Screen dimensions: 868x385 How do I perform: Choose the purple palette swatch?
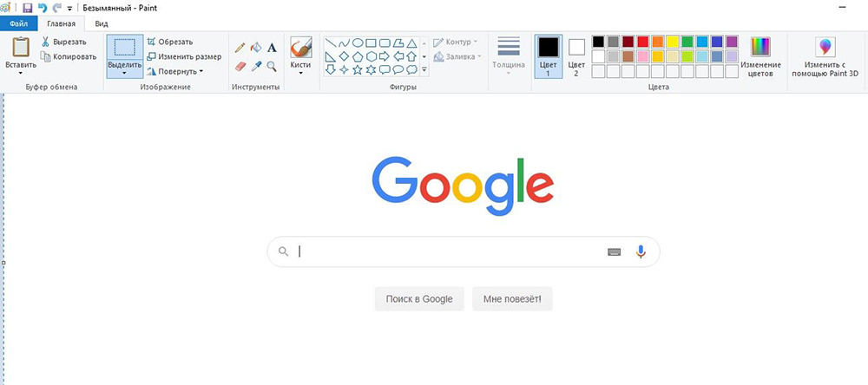pos(732,42)
